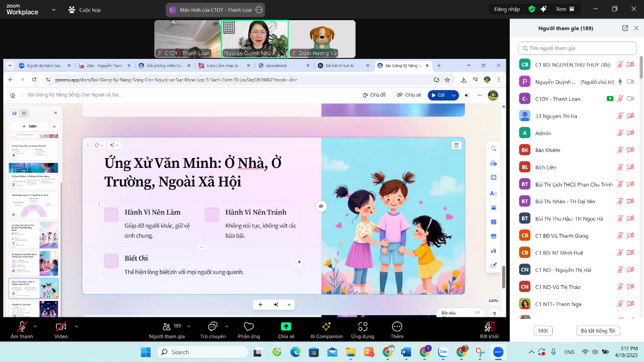Switch to filmstrip view in sidebar
Image resolution: width=644 pixels, height=362 pixels.
(14, 113)
